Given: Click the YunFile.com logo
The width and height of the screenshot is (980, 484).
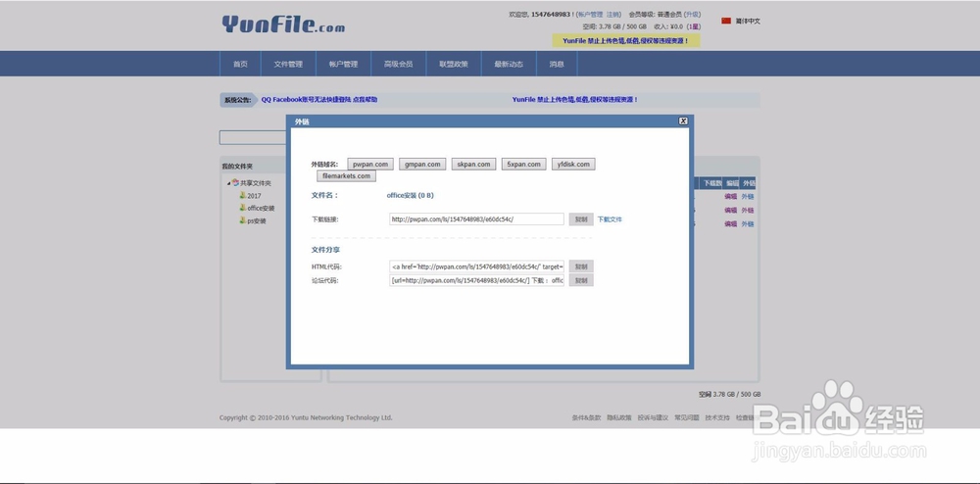Looking at the screenshot, I should (283, 24).
